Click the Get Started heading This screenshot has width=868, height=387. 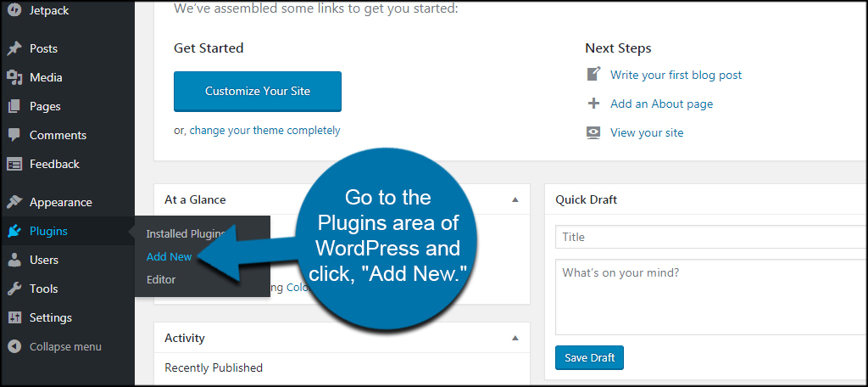pyautogui.click(x=209, y=48)
